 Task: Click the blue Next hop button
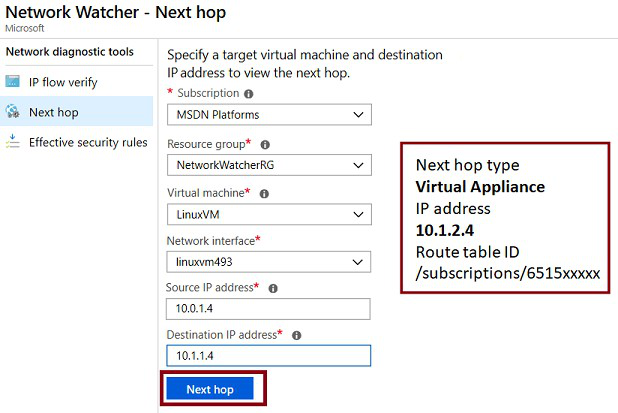pos(210,389)
